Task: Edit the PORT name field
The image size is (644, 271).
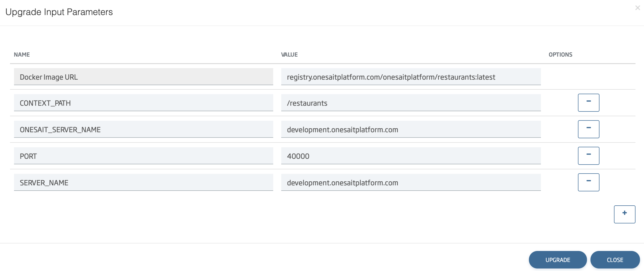Action: coord(143,156)
